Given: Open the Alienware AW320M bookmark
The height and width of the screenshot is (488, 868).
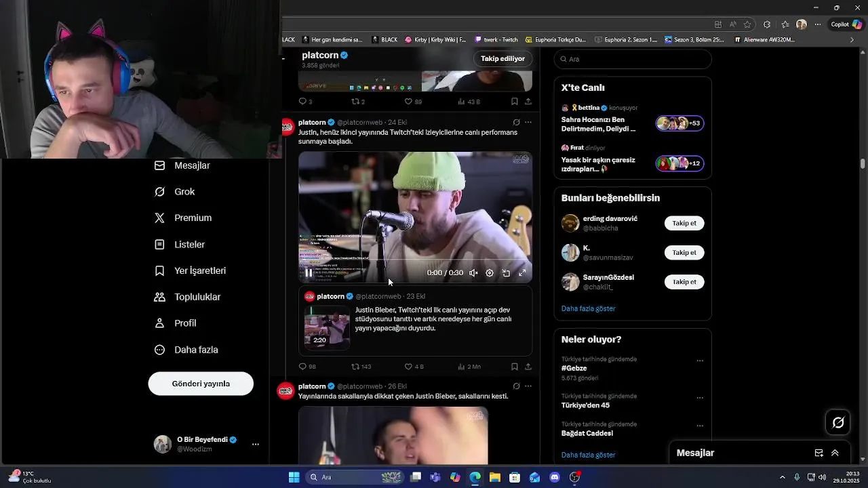Looking at the screenshot, I should coord(764,40).
